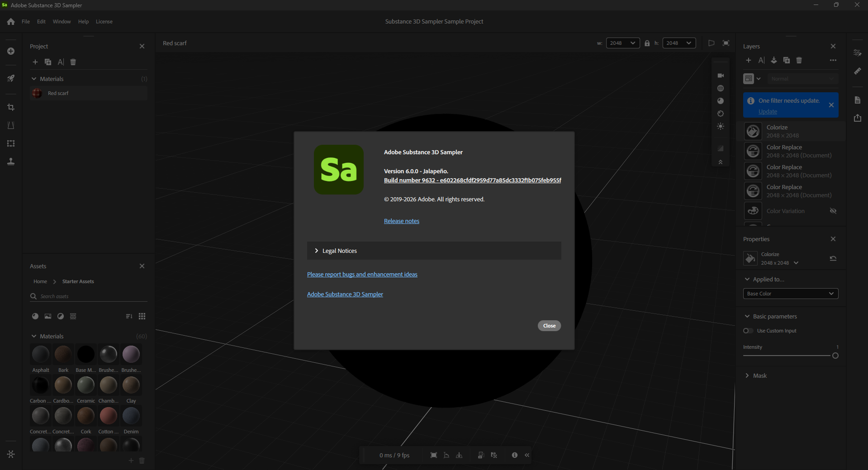
Task: Collapse the Project Materials group
Action: [34, 79]
